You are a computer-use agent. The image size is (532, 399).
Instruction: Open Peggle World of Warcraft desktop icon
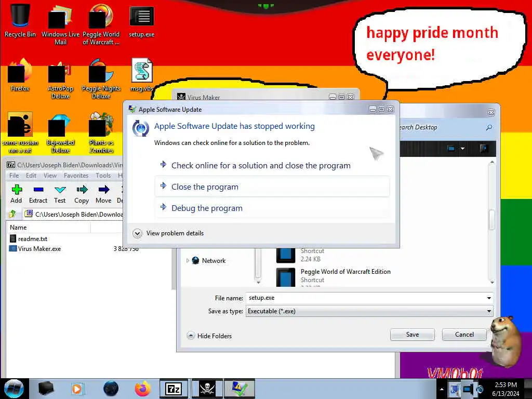tap(101, 24)
